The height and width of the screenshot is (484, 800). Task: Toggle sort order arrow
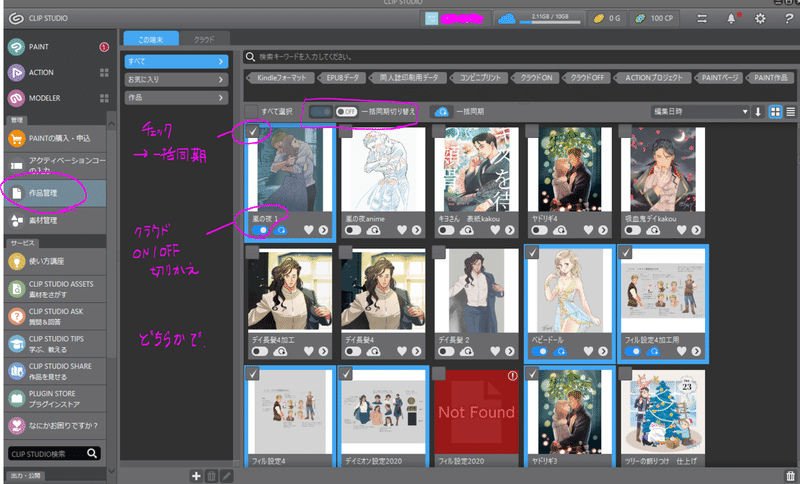coord(758,112)
